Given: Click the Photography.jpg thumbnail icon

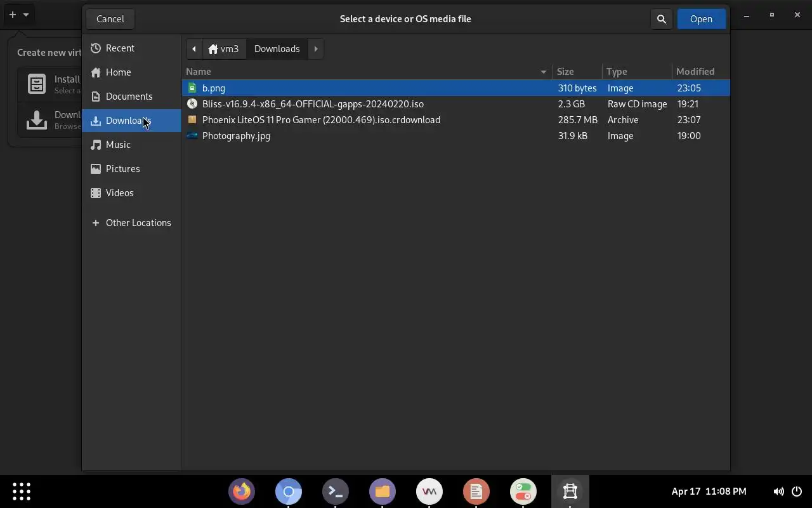Looking at the screenshot, I should [192, 136].
